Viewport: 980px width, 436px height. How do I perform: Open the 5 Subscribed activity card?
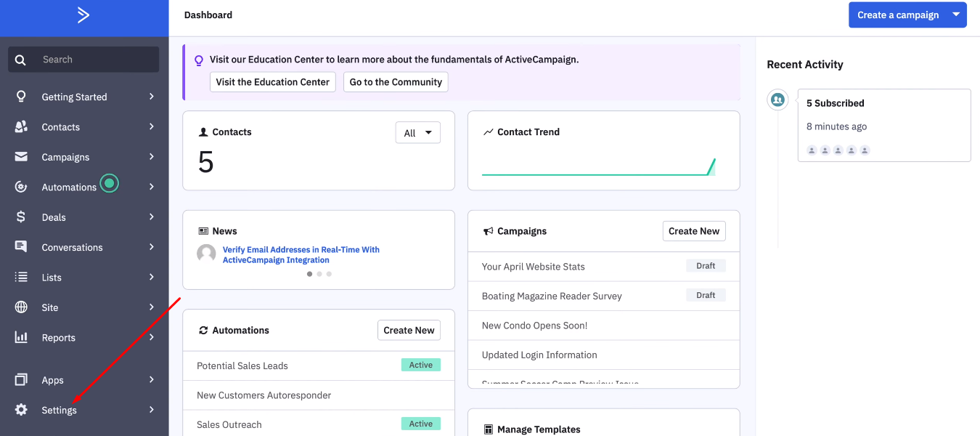pyautogui.click(x=884, y=125)
